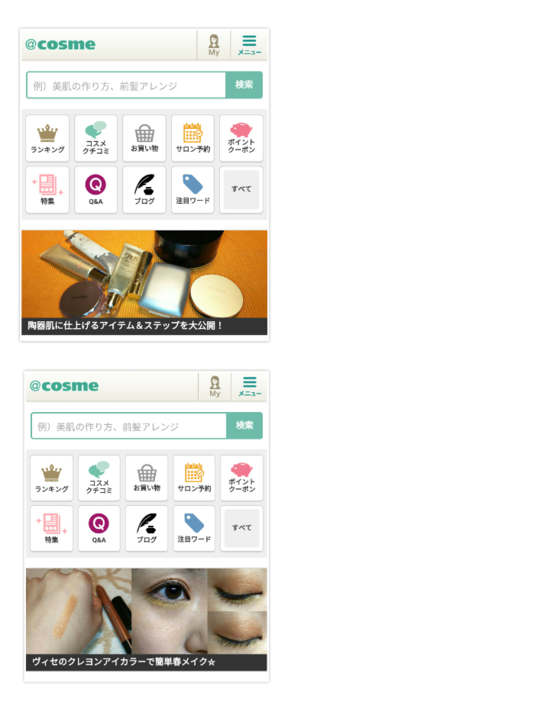550x705 pixels.
Task: Expand the メニュー hamburger in top screen
Action: pos(249,45)
